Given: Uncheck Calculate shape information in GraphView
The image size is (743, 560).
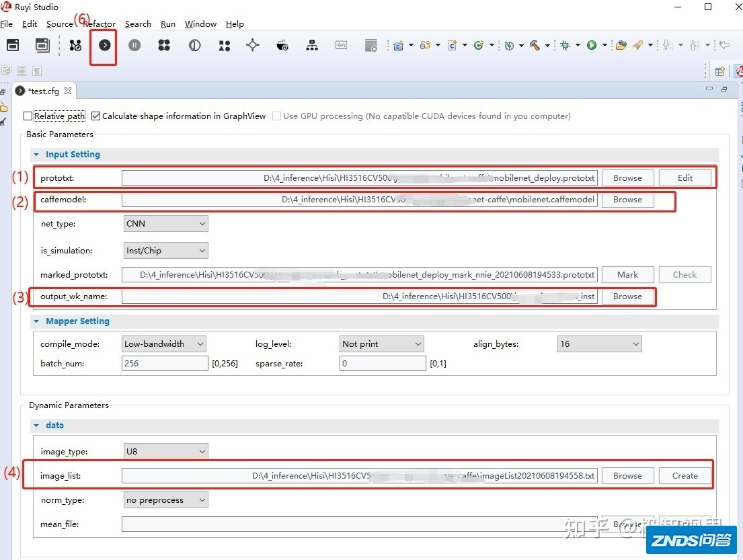Looking at the screenshot, I should click(x=95, y=116).
